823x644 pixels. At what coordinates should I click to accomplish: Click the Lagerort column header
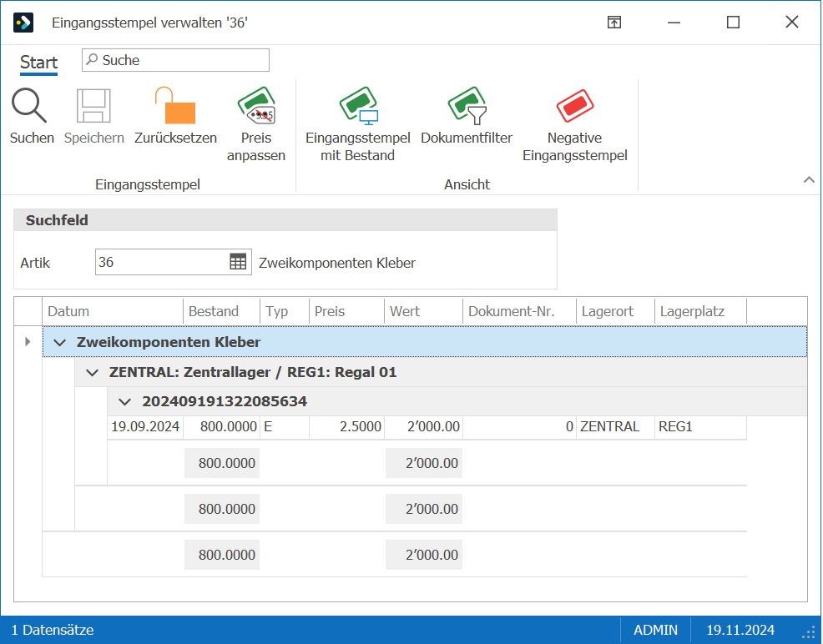[616, 311]
